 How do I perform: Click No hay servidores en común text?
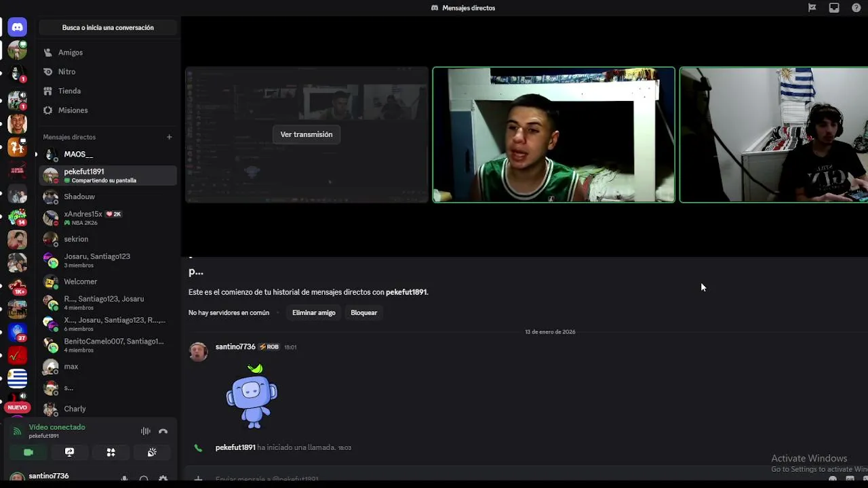[229, 312]
